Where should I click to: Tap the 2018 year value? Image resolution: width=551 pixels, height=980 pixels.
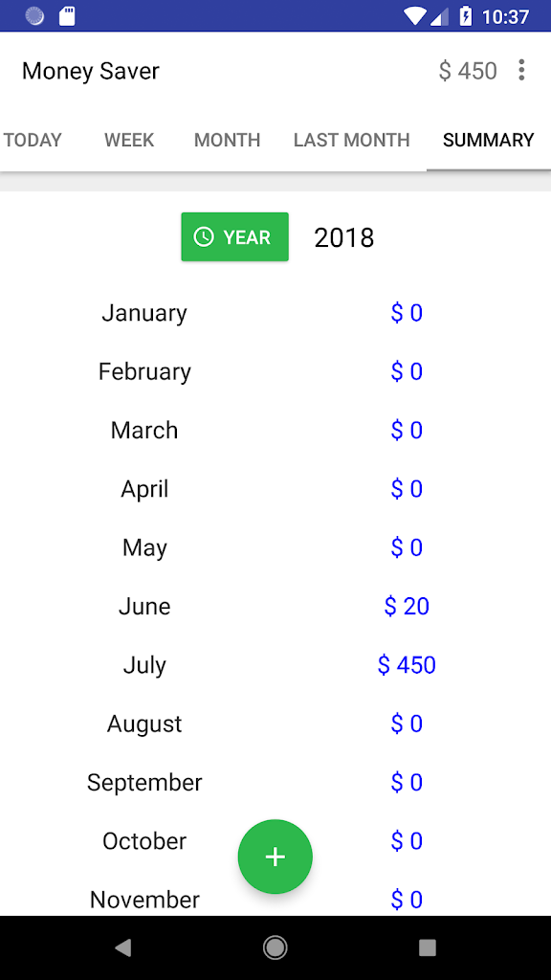pyautogui.click(x=344, y=237)
